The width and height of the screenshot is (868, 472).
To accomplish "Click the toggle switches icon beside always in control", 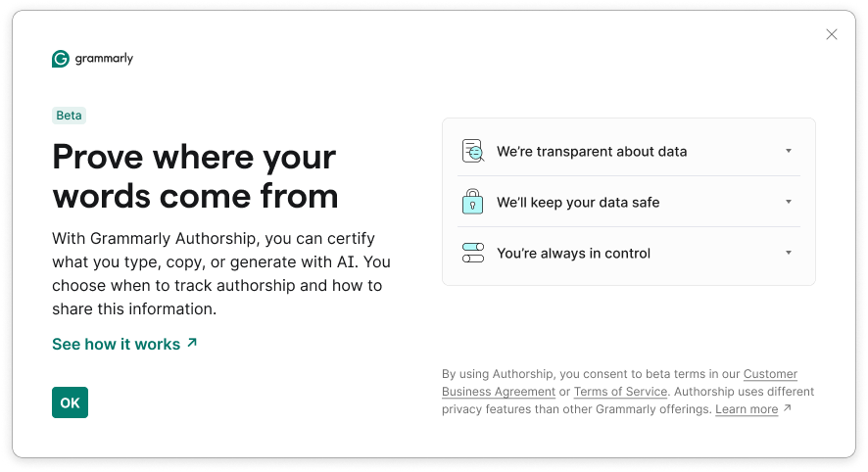I will click(473, 253).
